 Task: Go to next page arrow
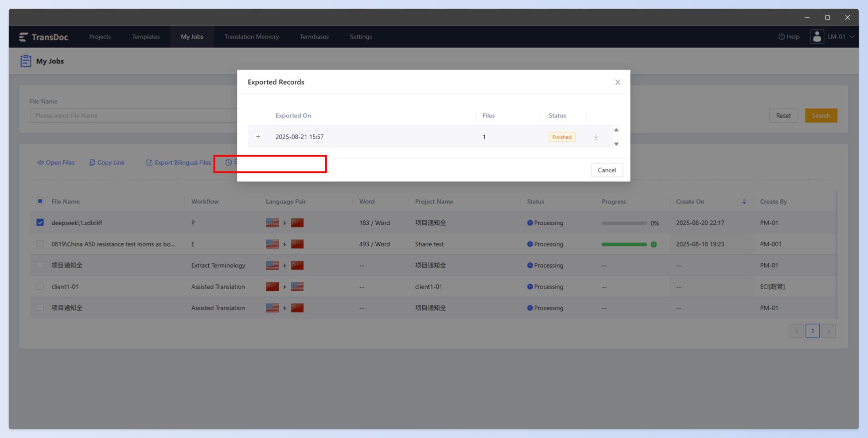829,331
